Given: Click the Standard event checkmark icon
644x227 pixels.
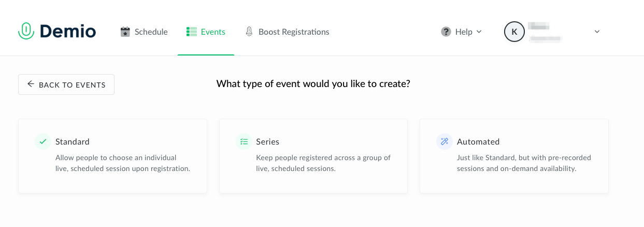Looking at the screenshot, I should (43, 141).
